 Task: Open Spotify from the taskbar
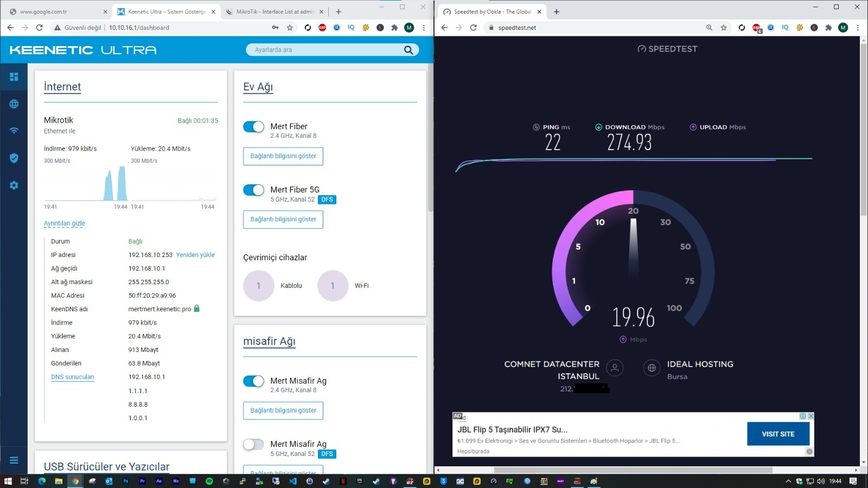[209, 481]
